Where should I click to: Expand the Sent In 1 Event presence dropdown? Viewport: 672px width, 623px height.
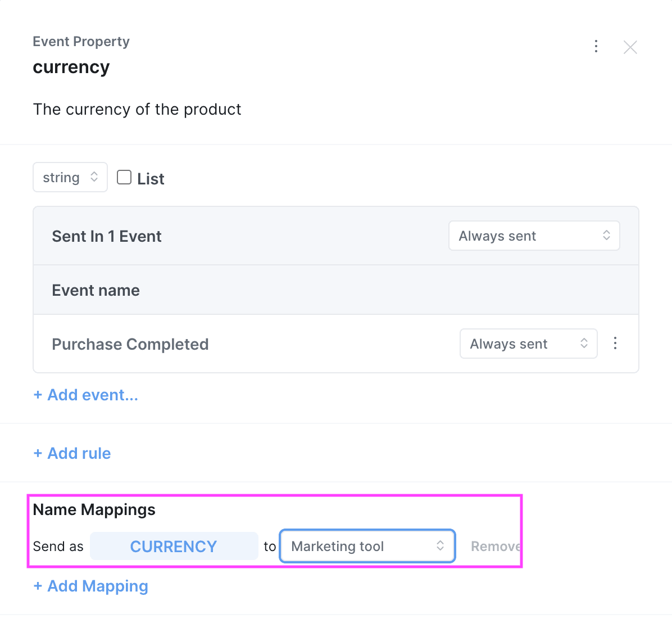(x=534, y=236)
